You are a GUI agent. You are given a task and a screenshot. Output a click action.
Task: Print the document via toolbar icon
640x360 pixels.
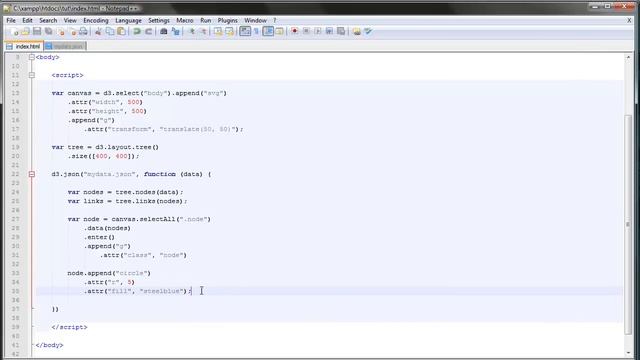[x=83, y=31]
